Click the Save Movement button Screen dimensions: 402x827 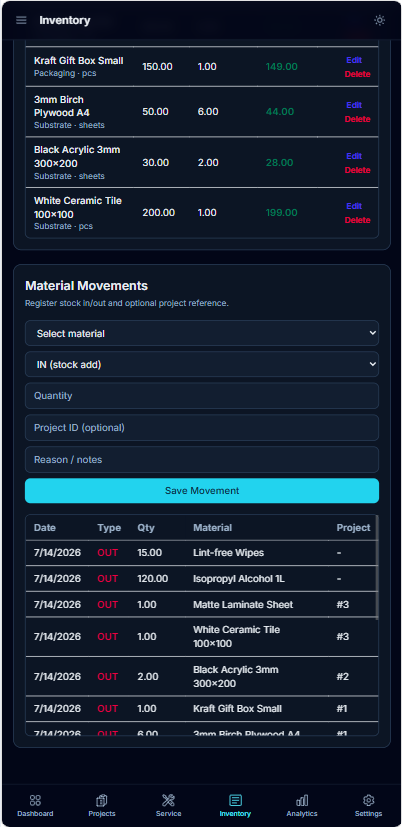coord(202,491)
